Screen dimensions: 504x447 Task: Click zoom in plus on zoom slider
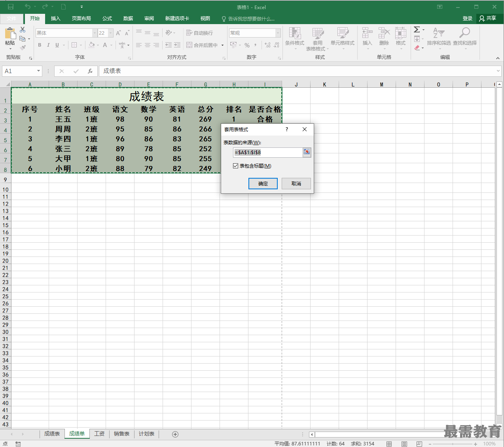pos(476,444)
